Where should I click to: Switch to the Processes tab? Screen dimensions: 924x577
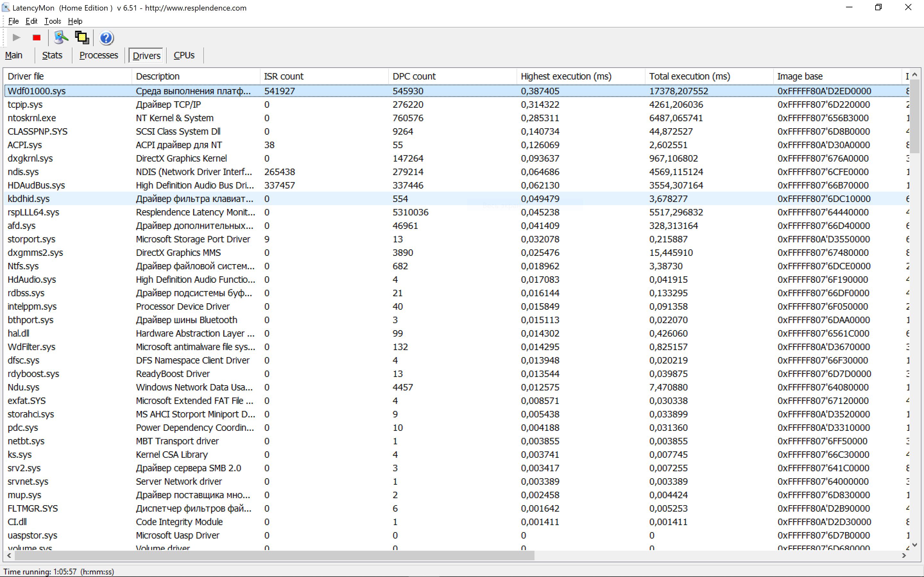coord(98,55)
